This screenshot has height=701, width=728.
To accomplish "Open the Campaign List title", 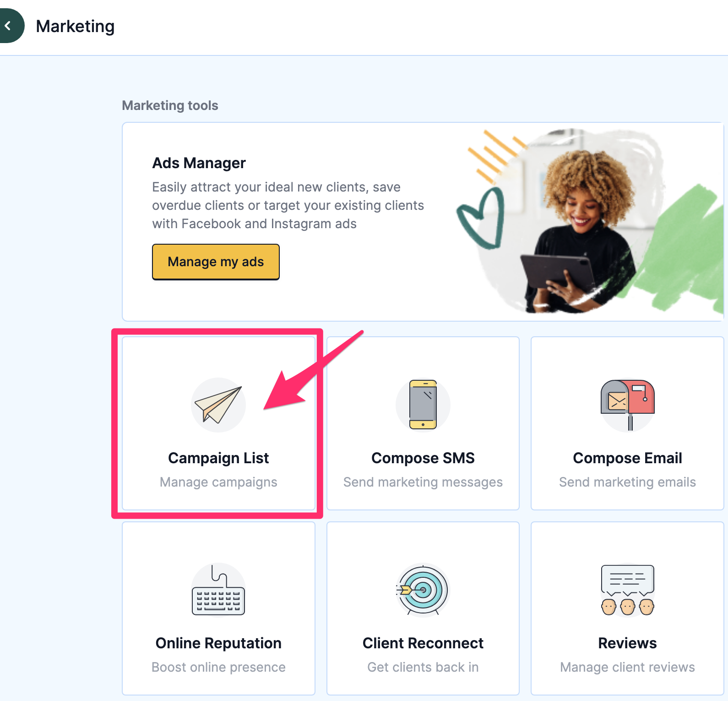I will coord(218,458).
